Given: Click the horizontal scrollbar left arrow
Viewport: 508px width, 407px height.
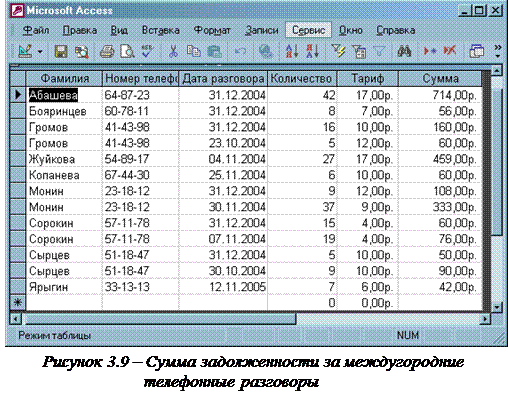Looking at the screenshot, I should pyautogui.click(x=16, y=319).
